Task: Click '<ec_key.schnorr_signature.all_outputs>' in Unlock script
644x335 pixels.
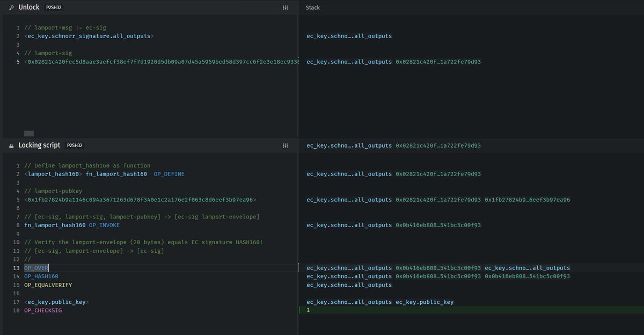Action: click(x=89, y=36)
